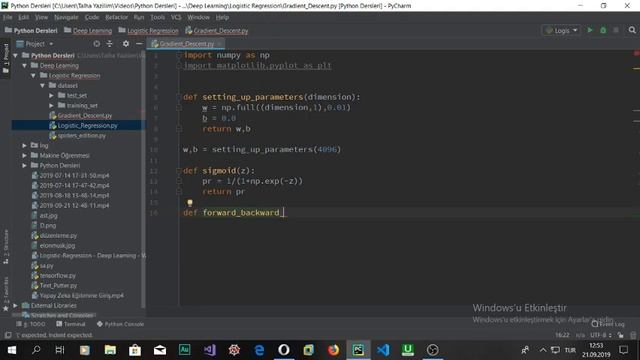
Task: Click Logistic Regression breadcrumb
Action: point(153,31)
